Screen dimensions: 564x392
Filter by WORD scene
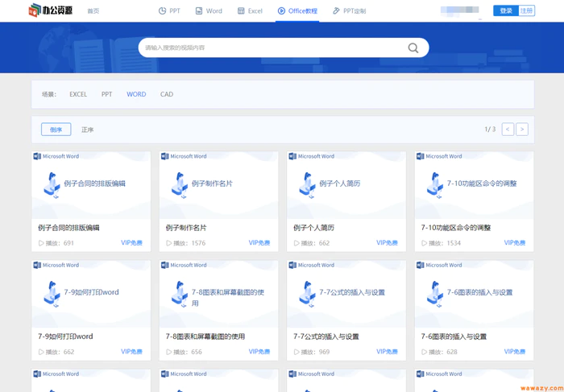136,94
